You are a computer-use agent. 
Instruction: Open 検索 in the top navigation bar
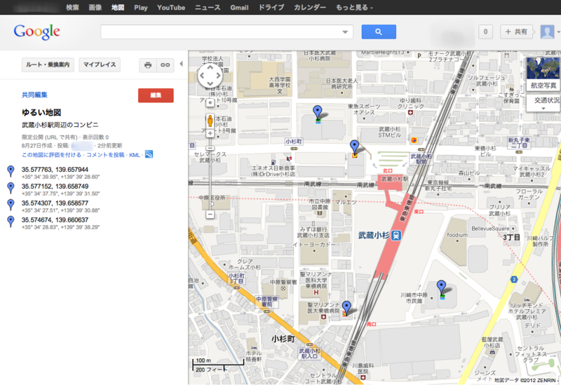72,7
